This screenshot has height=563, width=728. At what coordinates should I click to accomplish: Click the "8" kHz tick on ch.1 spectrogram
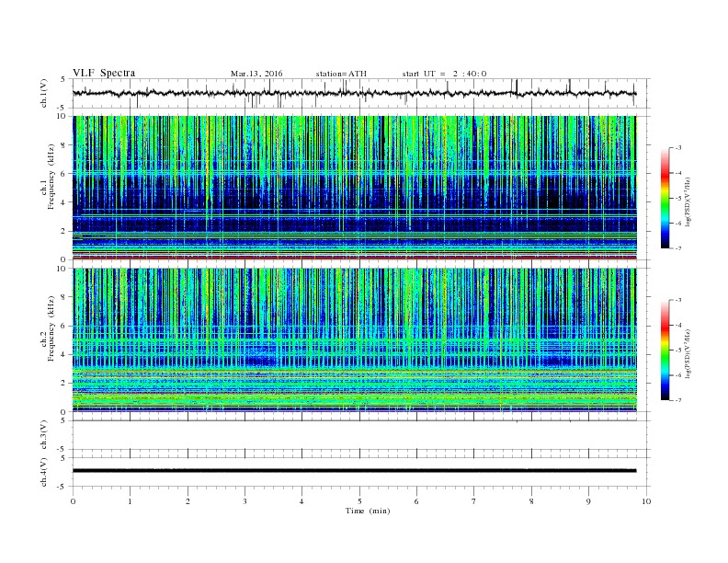(x=63, y=145)
